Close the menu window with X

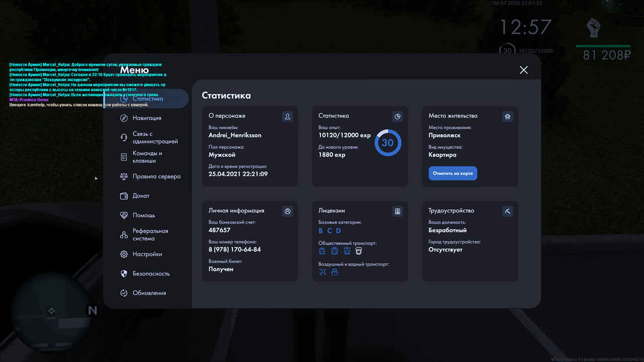point(524,70)
